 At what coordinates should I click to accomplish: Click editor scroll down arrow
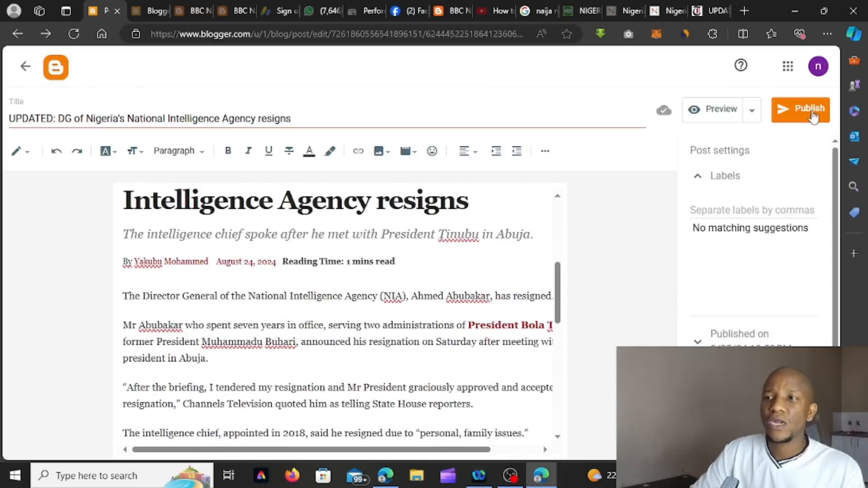(557, 436)
